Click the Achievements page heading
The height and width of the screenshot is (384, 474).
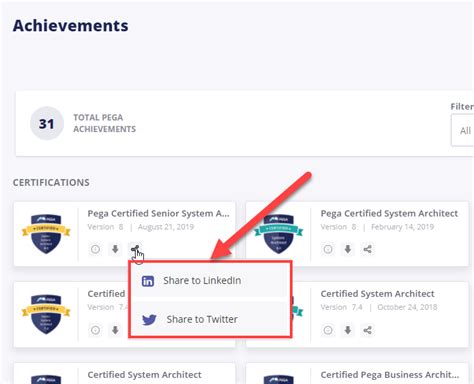(70, 26)
